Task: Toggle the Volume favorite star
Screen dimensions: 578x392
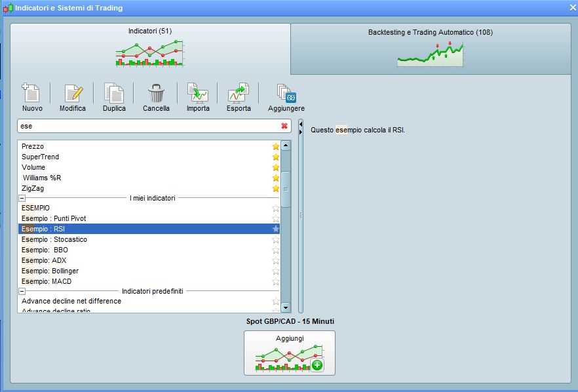Action: click(276, 167)
